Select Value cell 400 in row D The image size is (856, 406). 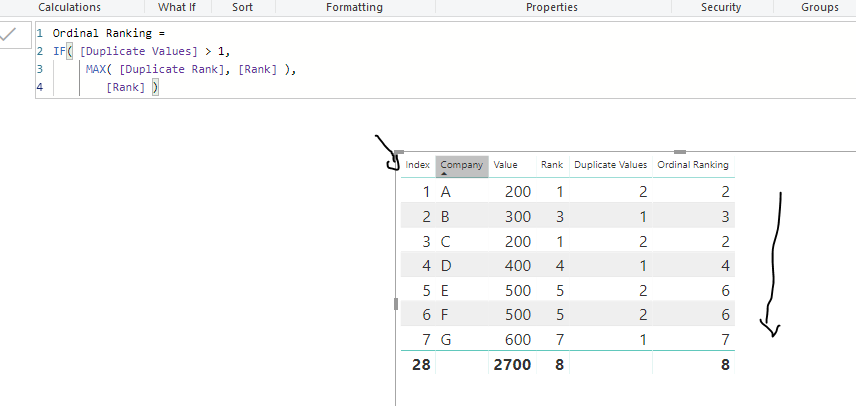pyautogui.click(x=518, y=266)
